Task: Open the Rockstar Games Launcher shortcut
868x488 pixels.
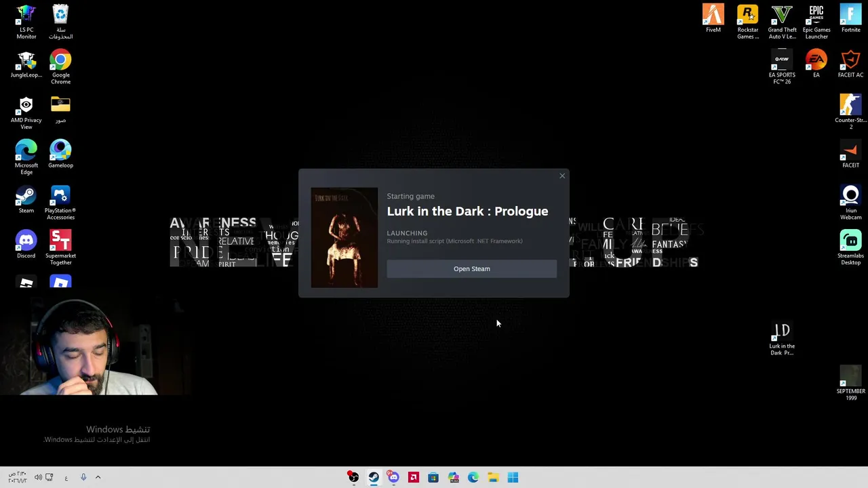Action: pos(747,22)
